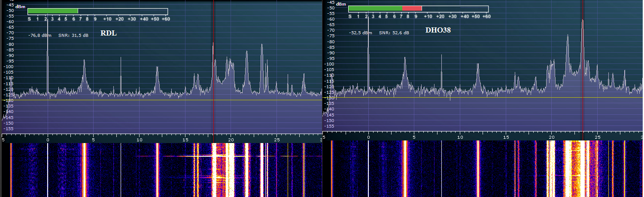The height and width of the screenshot is (197, 644).
Task: Click the dBm unit label above the RDL S-meter
Action: pyautogui.click(x=20, y=7)
